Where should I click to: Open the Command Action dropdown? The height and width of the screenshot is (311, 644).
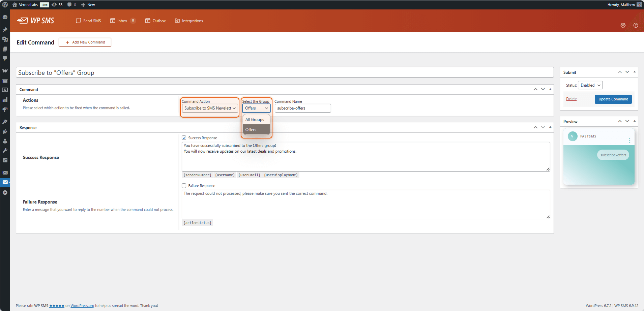tap(210, 108)
